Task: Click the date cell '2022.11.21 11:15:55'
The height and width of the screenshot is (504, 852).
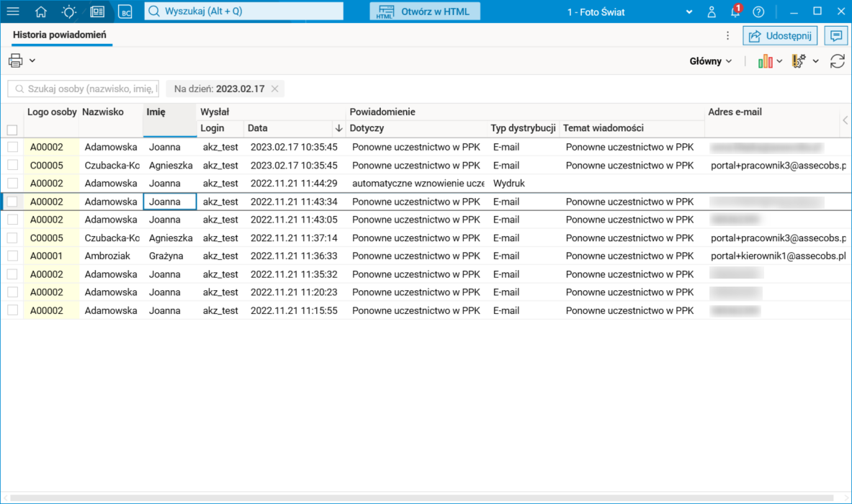Action: 295,310
